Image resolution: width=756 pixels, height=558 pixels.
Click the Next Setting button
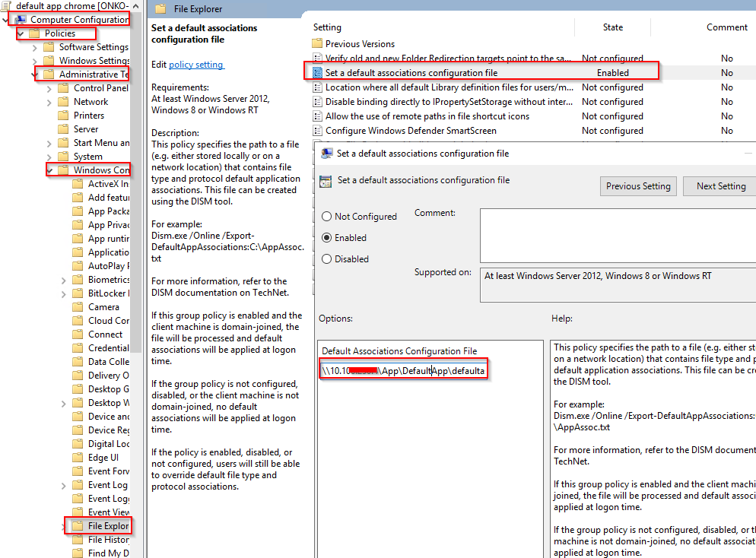pyautogui.click(x=721, y=186)
